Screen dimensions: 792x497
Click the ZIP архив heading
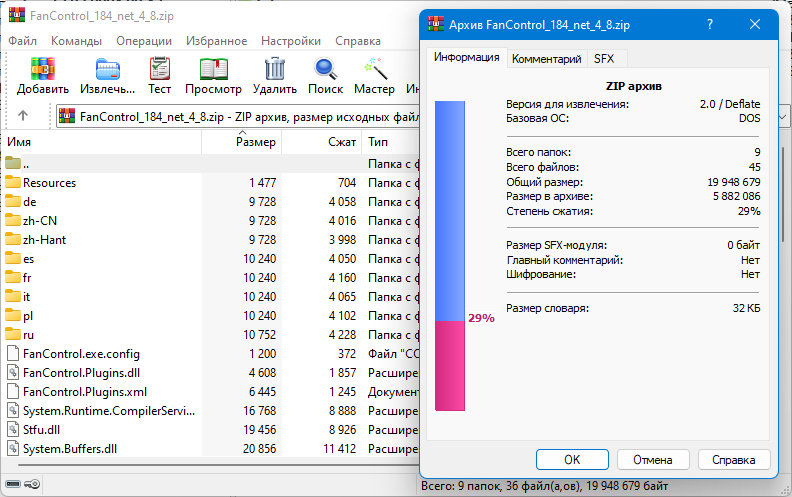click(x=633, y=86)
